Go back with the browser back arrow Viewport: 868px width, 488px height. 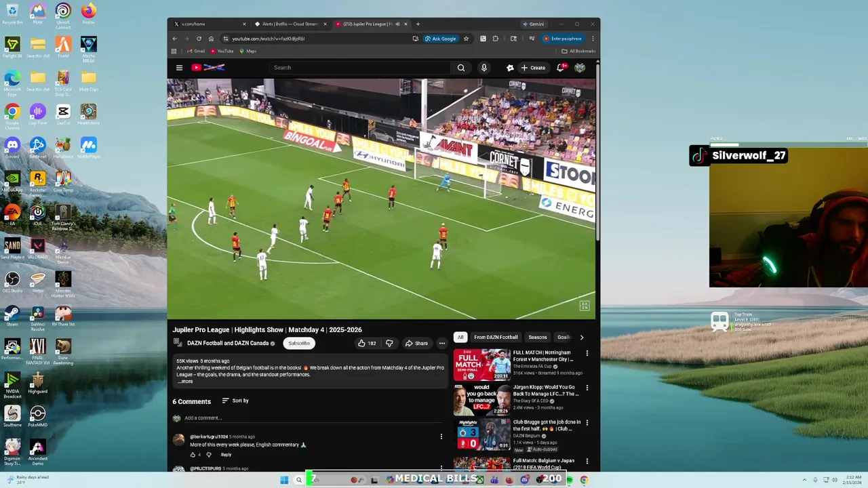(x=174, y=39)
